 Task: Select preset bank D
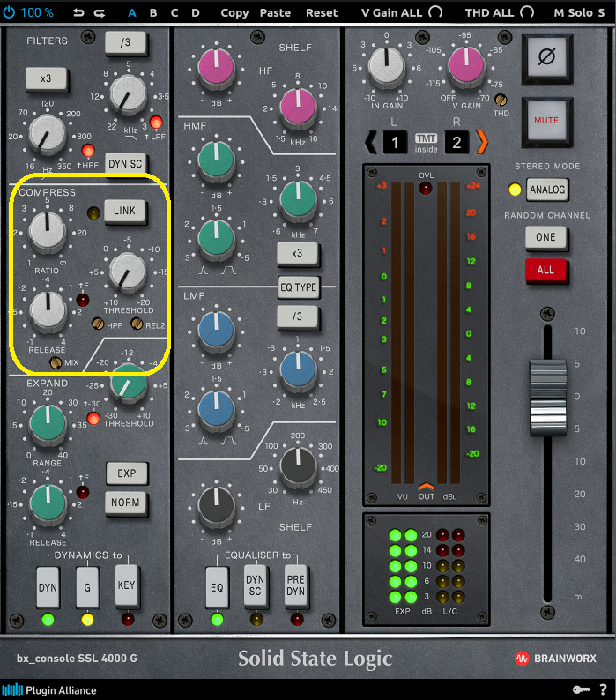click(x=196, y=12)
